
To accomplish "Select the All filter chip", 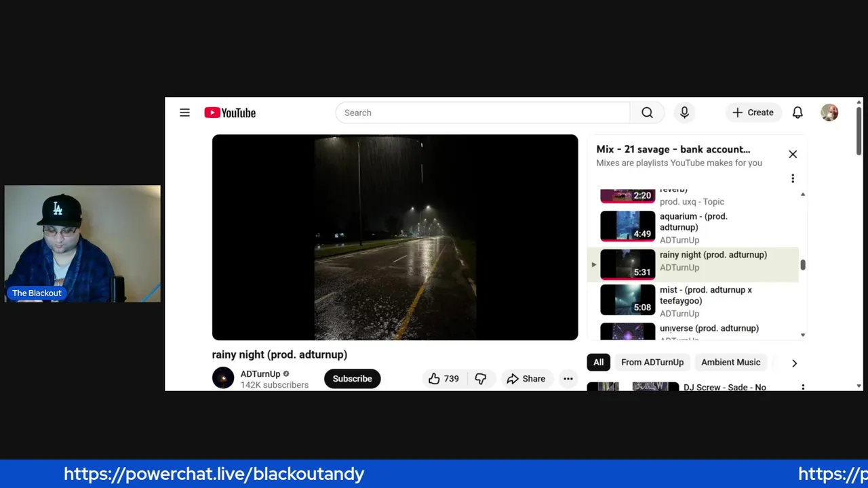I will 599,362.
